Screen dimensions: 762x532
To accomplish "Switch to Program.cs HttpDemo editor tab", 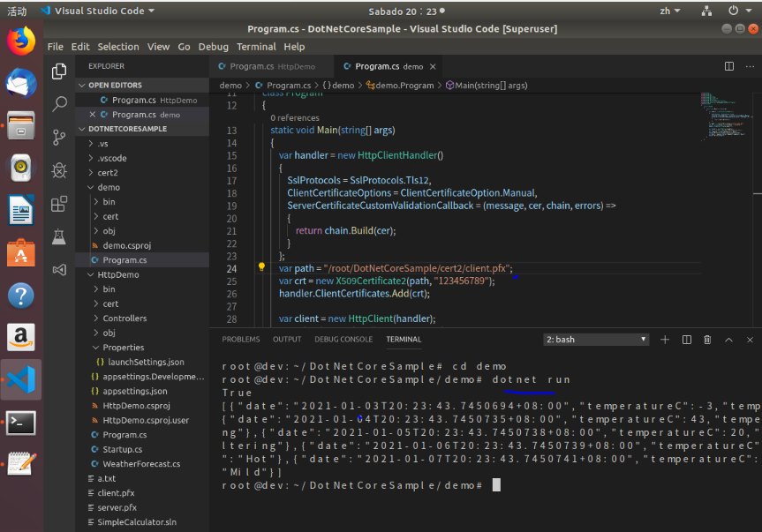I will (x=272, y=66).
